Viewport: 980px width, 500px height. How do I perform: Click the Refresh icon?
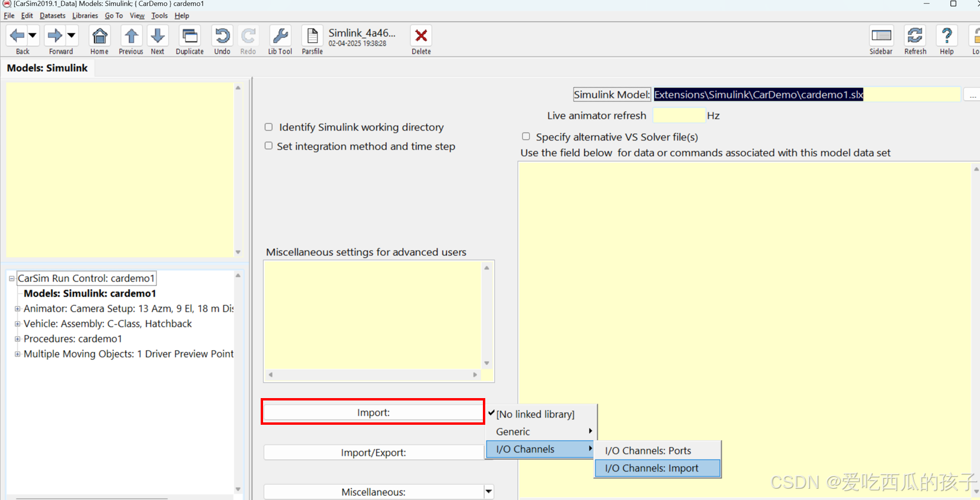point(915,36)
